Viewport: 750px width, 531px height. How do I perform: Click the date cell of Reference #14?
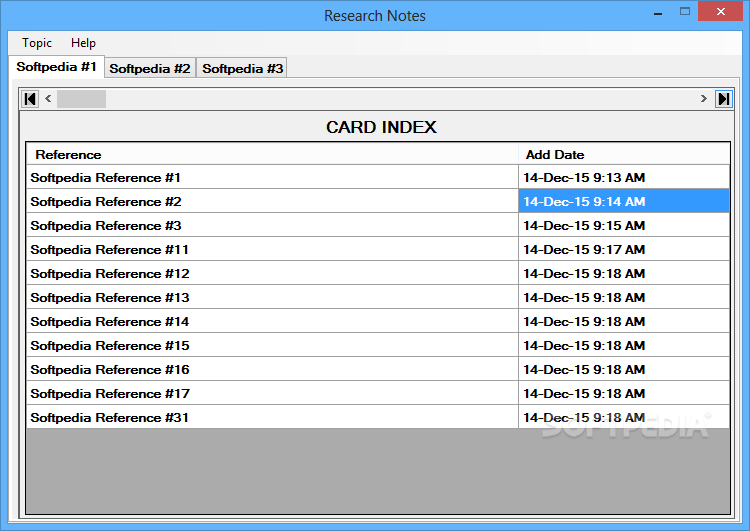click(x=624, y=321)
